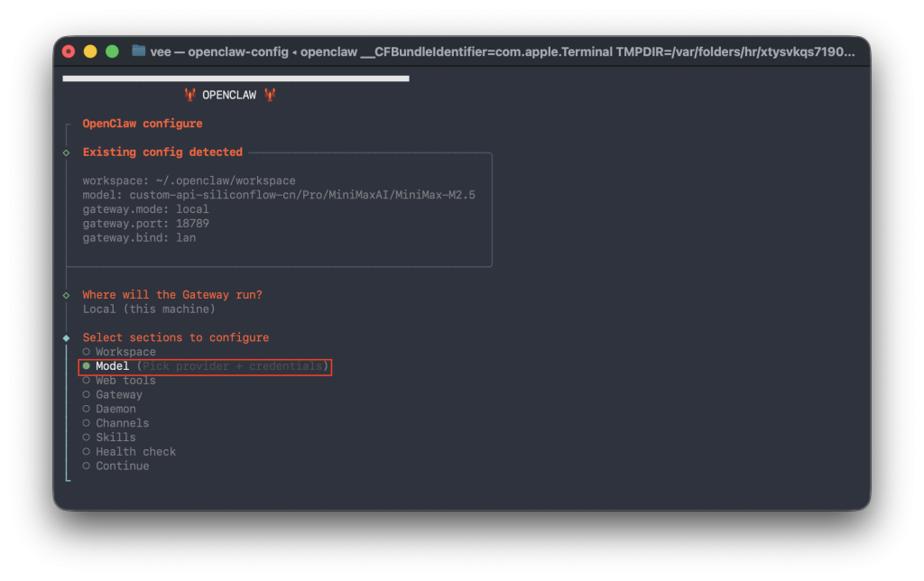
Task: Minimize the terminal using the yellow button
Action: [90, 51]
